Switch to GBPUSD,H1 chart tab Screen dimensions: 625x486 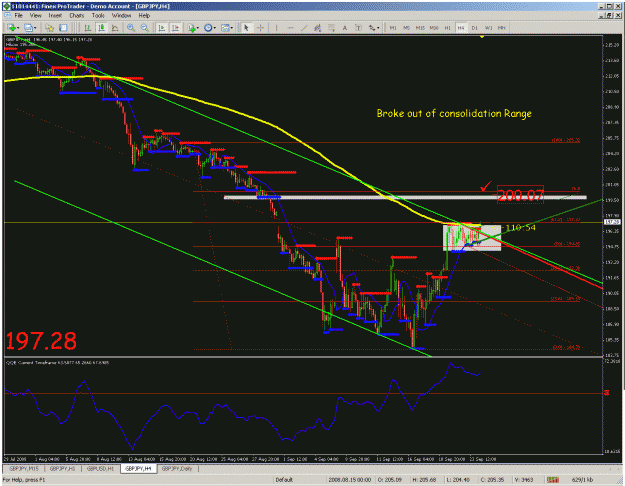coord(100,469)
